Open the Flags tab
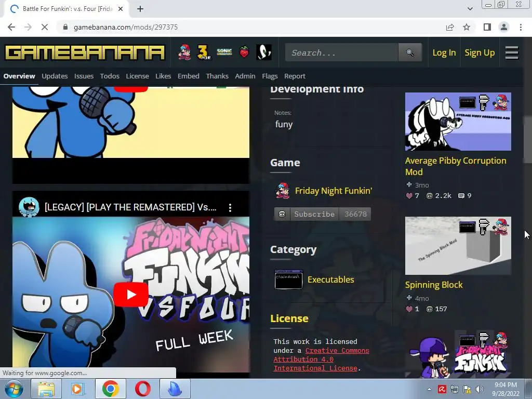This screenshot has height=399, width=532. click(x=270, y=76)
